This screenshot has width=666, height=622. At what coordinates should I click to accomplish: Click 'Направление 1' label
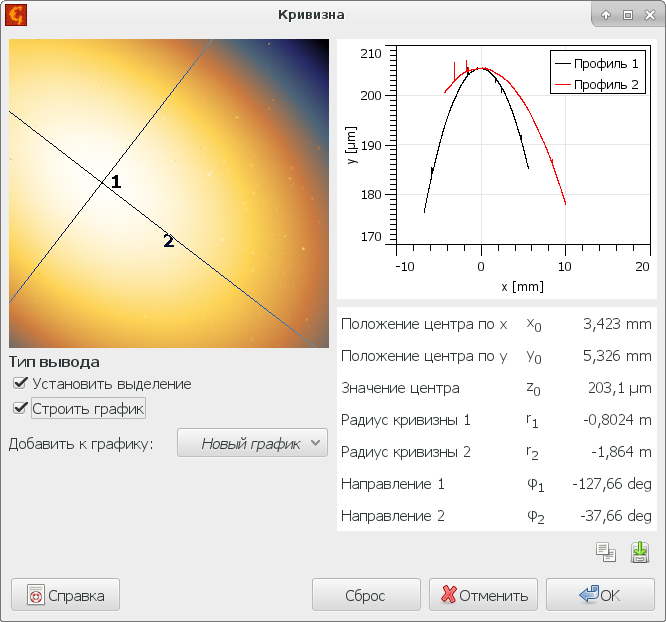pyautogui.click(x=392, y=483)
